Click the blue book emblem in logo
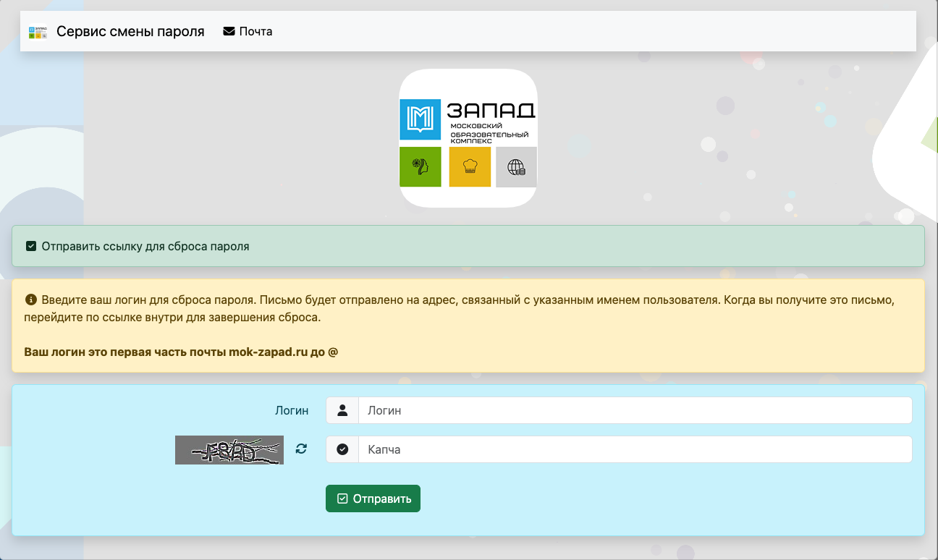938x560 pixels. pos(421,119)
